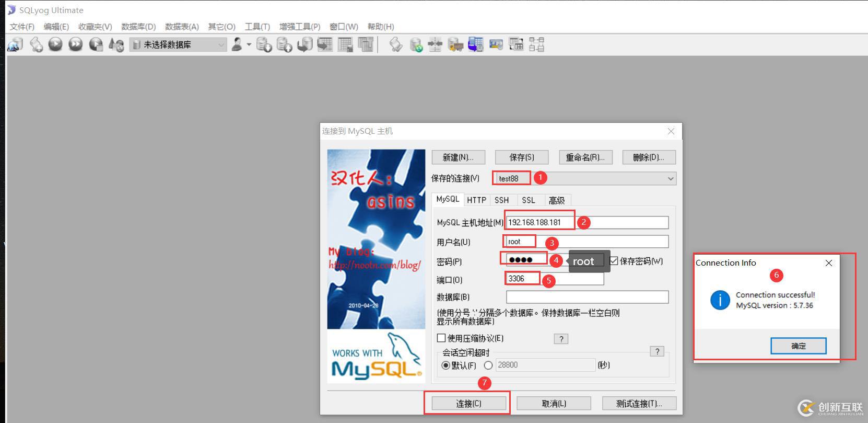Switch to the SSL tab
The height and width of the screenshot is (423, 868).
(x=529, y=200)
